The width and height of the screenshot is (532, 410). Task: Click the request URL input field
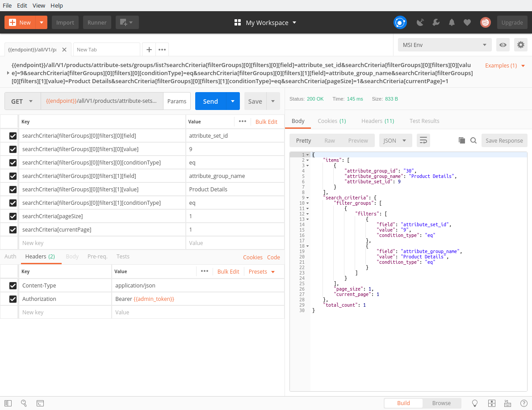pos(102,101)
